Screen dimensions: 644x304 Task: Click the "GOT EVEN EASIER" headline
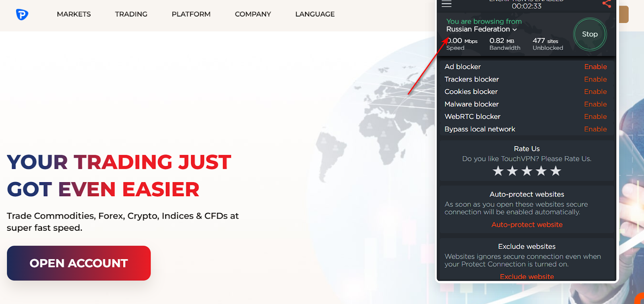click(103, 189)
